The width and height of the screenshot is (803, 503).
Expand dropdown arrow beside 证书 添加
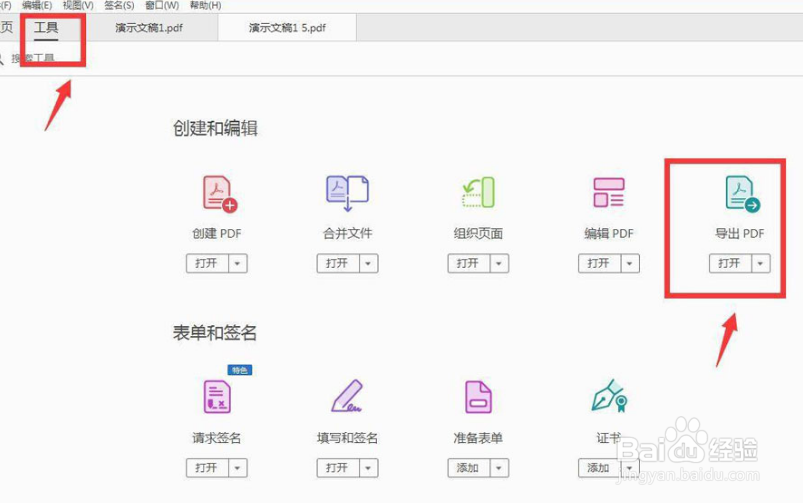click(x=630, y=468)
